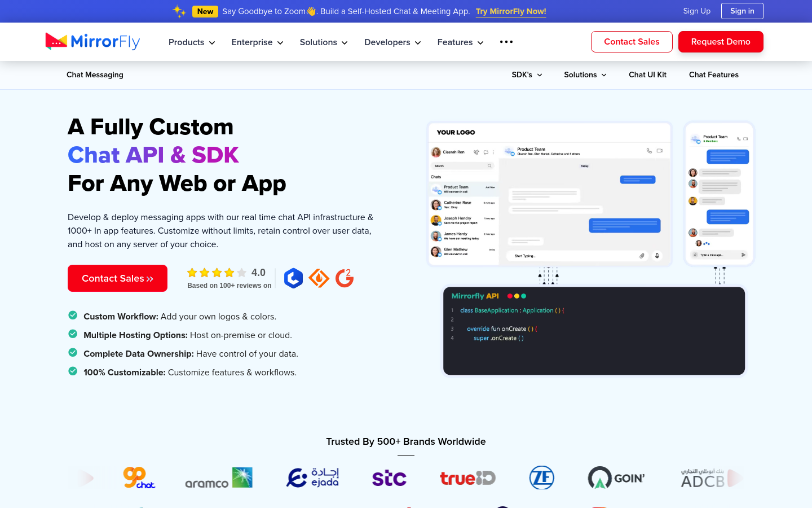Click the "Chat API & SDK" heading text
The image size is (812, 508).
153,155
